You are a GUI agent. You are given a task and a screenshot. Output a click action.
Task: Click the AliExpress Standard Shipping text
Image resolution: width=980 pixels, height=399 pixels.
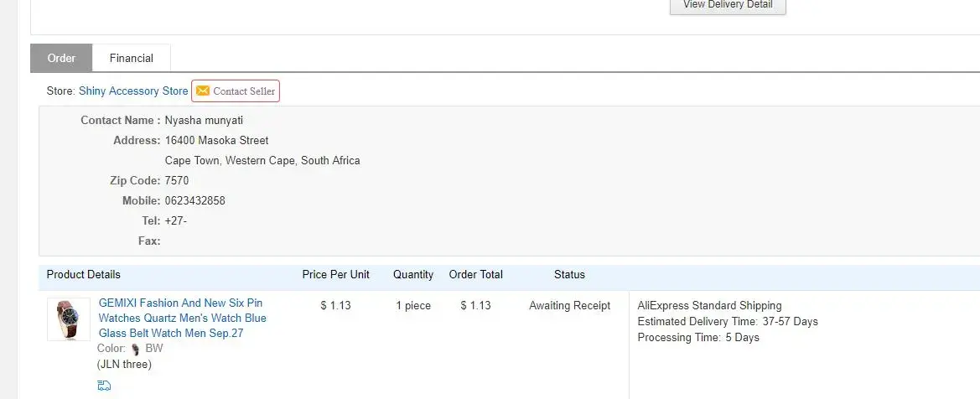709,306
